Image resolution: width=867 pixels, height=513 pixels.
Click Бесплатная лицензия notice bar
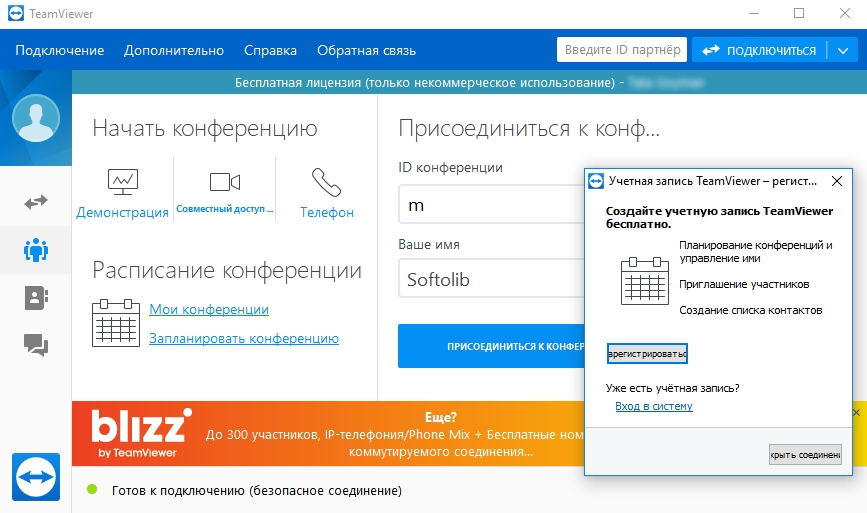tap(469, 82)
